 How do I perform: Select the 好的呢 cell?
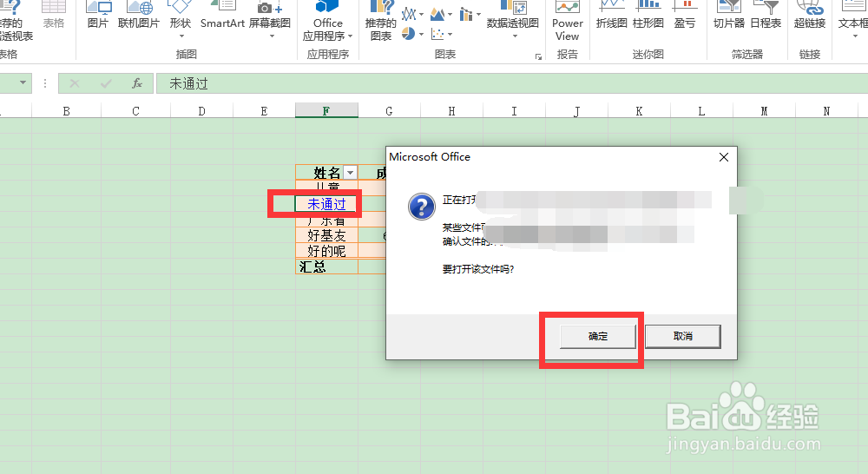(326, 251)
